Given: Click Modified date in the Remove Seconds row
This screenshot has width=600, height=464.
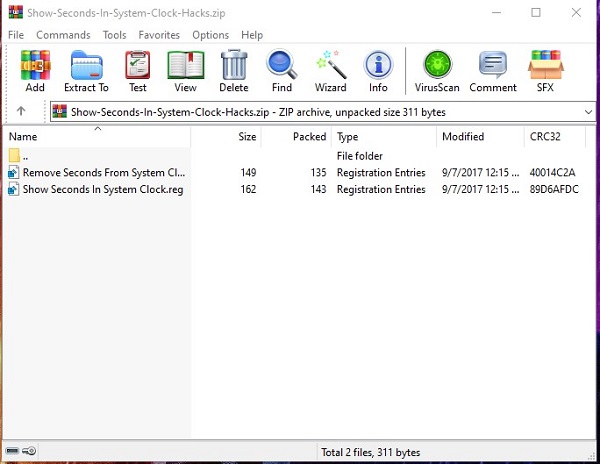Looking at the screenshot, I should click(x=481, y=173).
